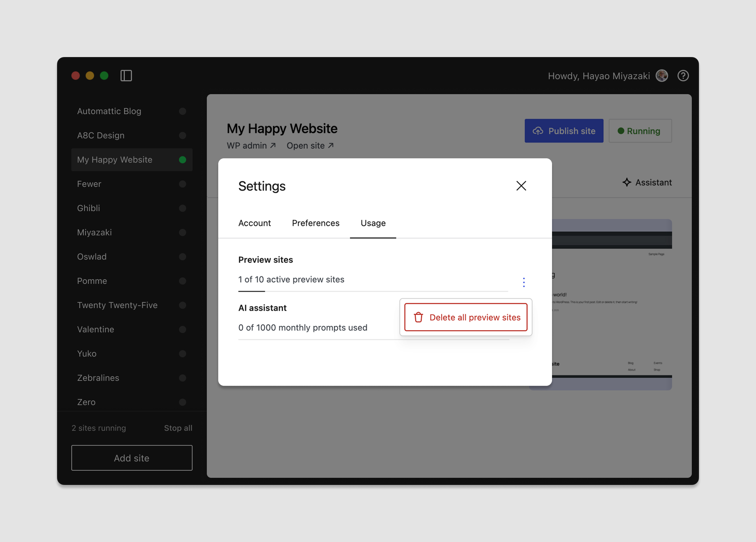
Task: Click the Running status button
Action: 640,131
